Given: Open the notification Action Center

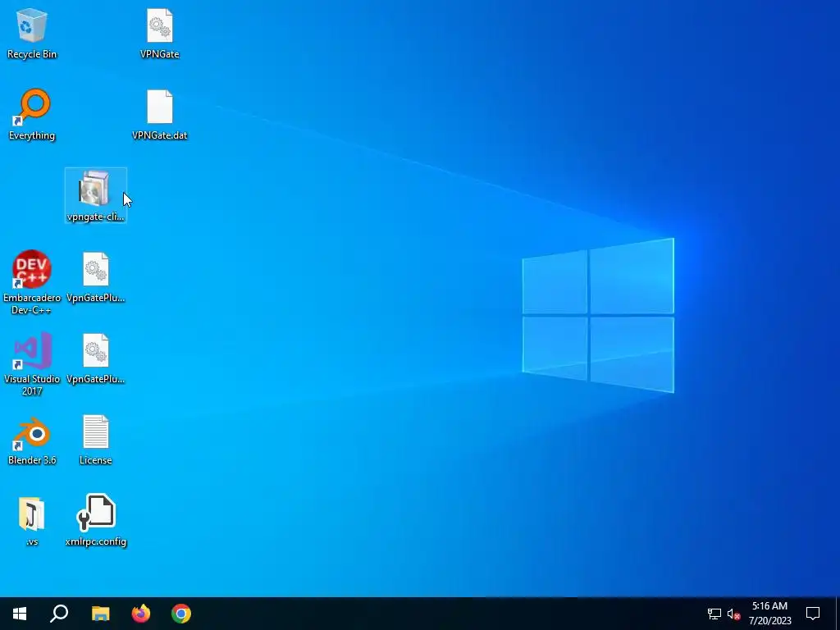Looking at the screenshot, I should [x=813, y=614].
